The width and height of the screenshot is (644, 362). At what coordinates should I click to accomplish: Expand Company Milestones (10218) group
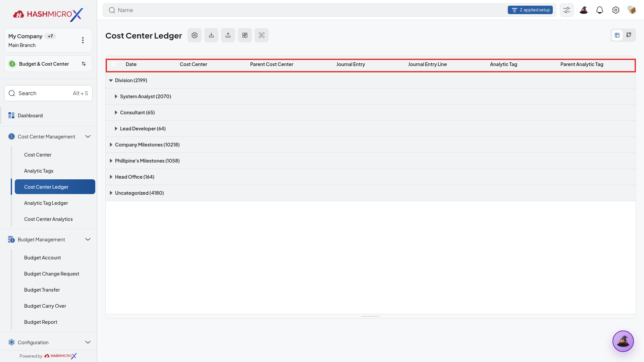point(111,145)
